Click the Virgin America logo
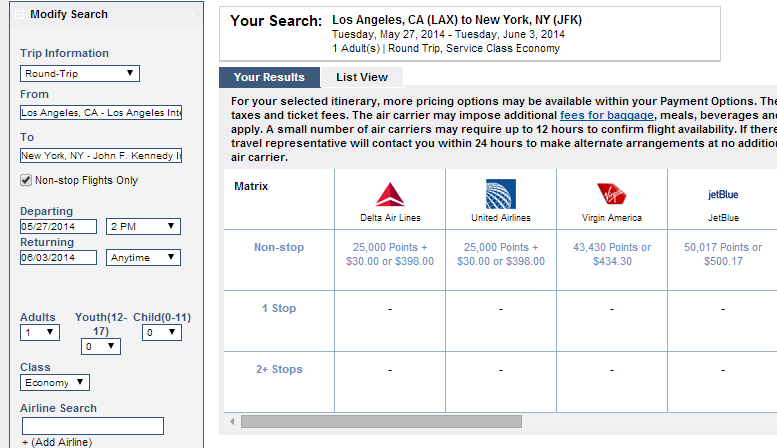The image size is (777, 448). coord(611,194)
